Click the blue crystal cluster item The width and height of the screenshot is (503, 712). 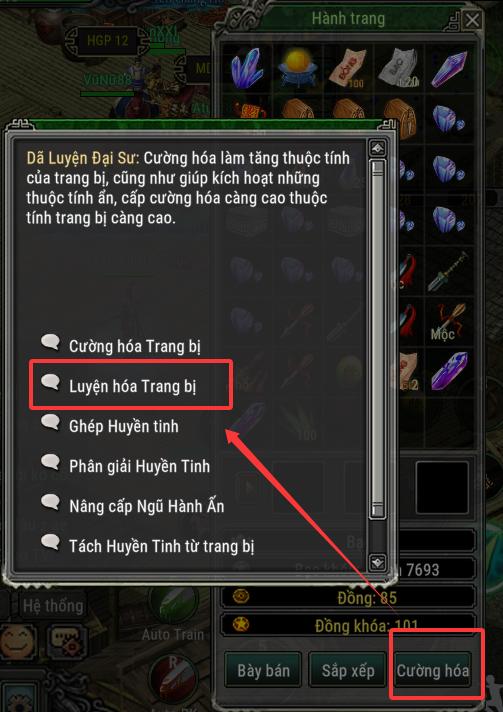247,69
